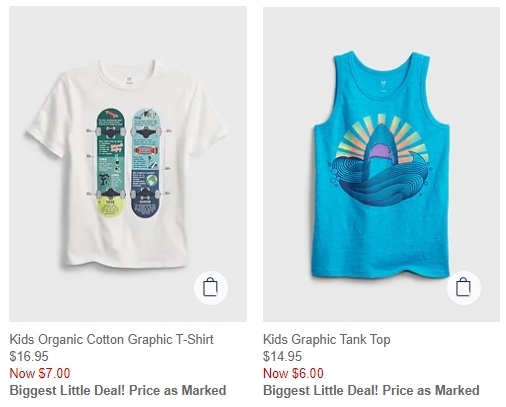Click the quick-add bag icon on the white T-shirt

[211, 288]
